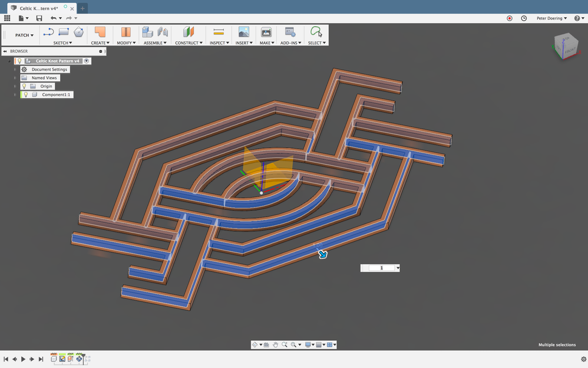Viewport: 588px width, 368px height.
Task: Click the Insert image icon
Action: [x=244, y=32]
